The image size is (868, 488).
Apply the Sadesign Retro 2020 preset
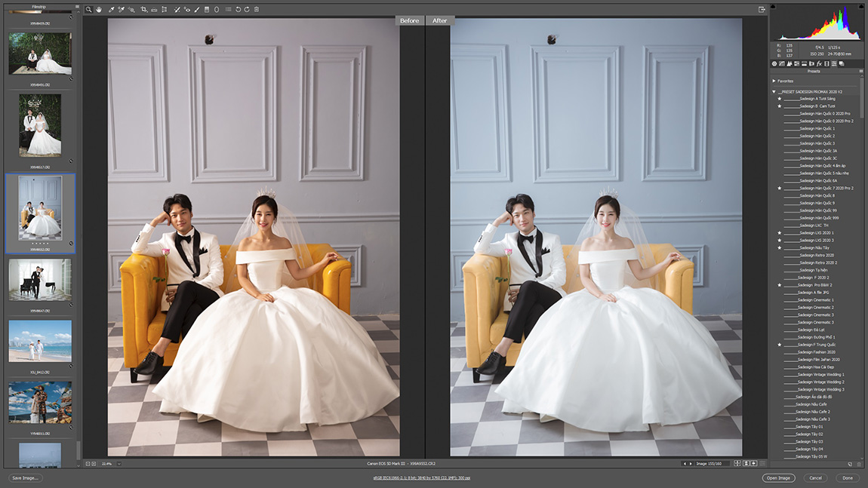(817, 255)
